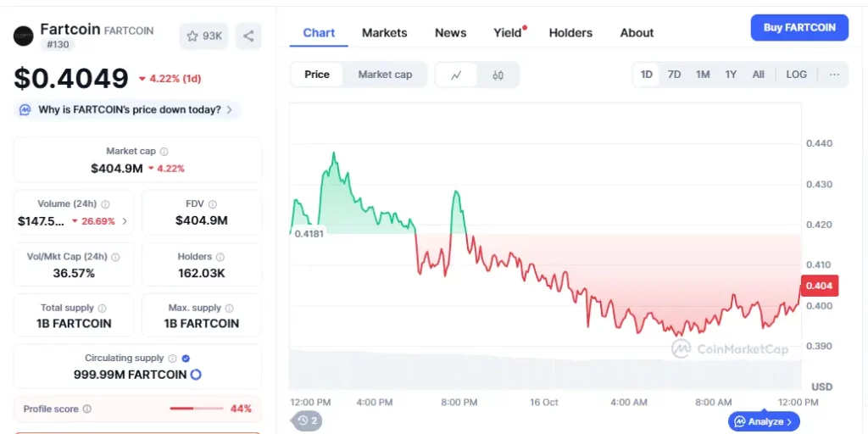Add Fartcoin to watchlist via star button
Viewport: 868px width, 434px height.
203,36
